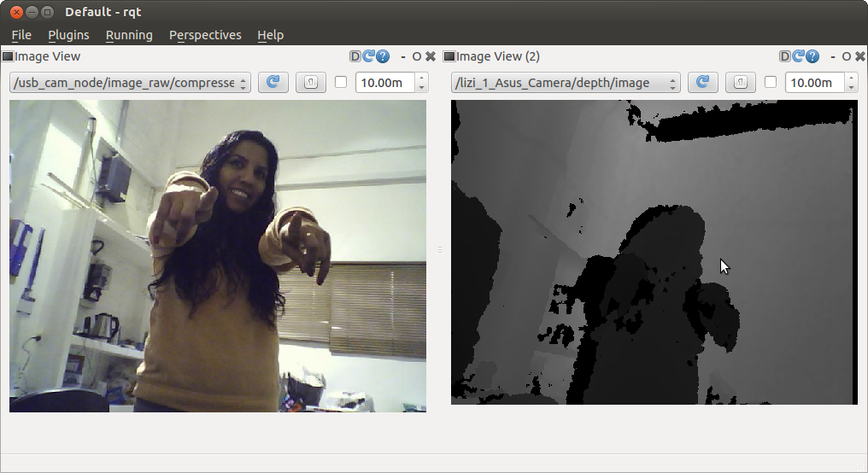Toggle dynamic range checkbox in Image View (2)
This screenshot has width=868, height=473.
point(771,83)
